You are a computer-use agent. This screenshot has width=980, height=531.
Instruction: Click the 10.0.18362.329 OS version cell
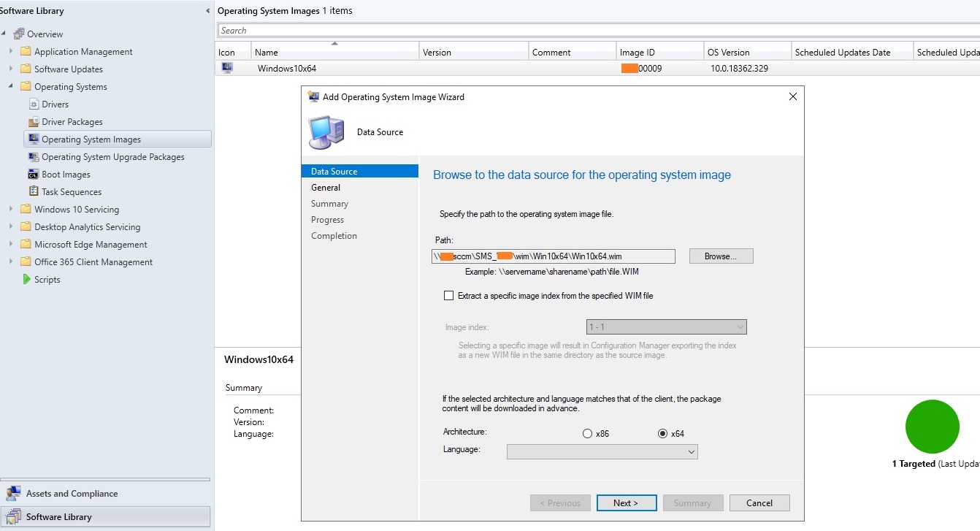739,69
